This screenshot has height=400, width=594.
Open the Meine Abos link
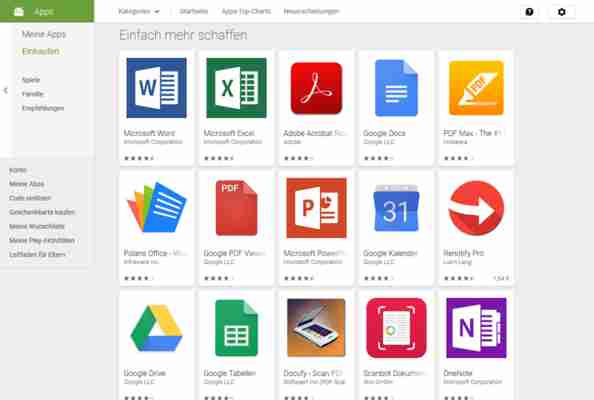point(27,184)
